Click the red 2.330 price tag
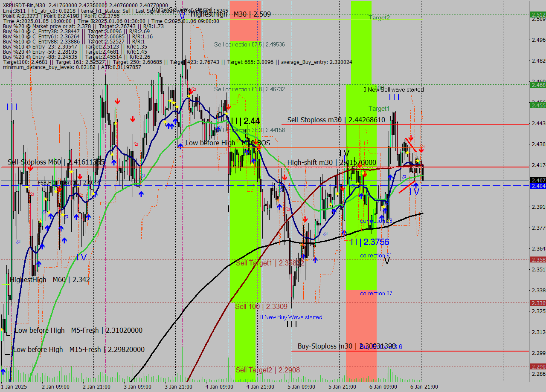Screen dimensions: 546x392 (x=538, y=303)
